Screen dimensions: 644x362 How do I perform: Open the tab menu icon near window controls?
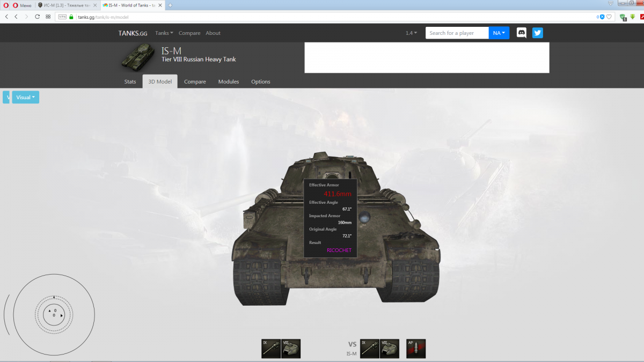(x=610, y=4)
